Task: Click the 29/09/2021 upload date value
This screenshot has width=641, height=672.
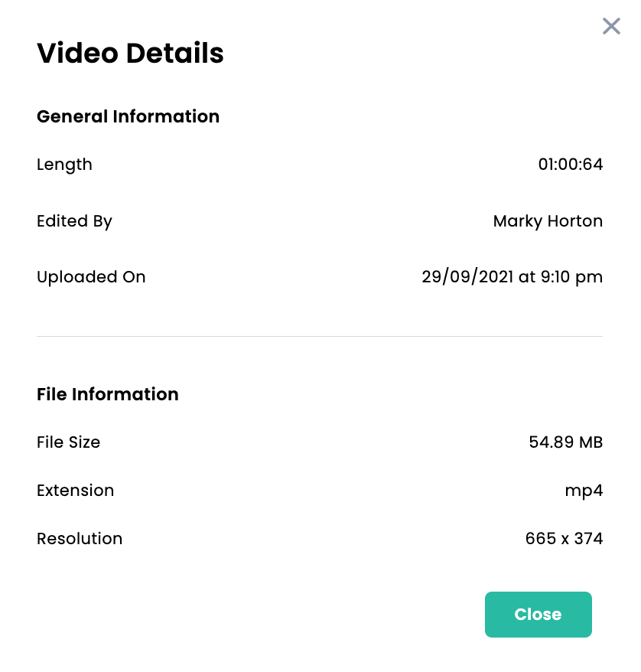Action: [467, 276]
